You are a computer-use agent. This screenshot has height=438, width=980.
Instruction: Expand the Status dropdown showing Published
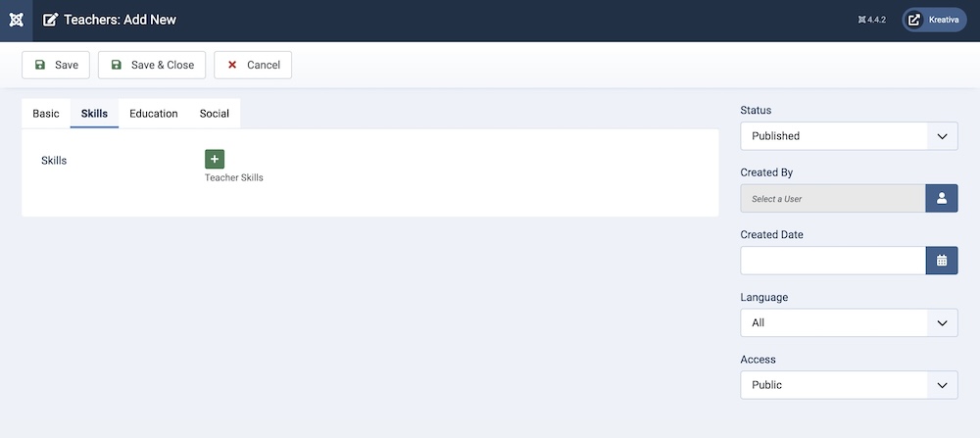point(849,135)
